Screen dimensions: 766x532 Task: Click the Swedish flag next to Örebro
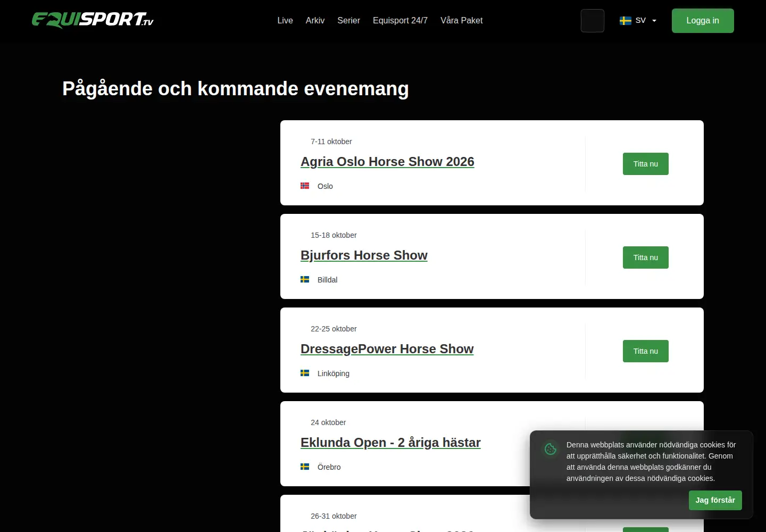305,467
